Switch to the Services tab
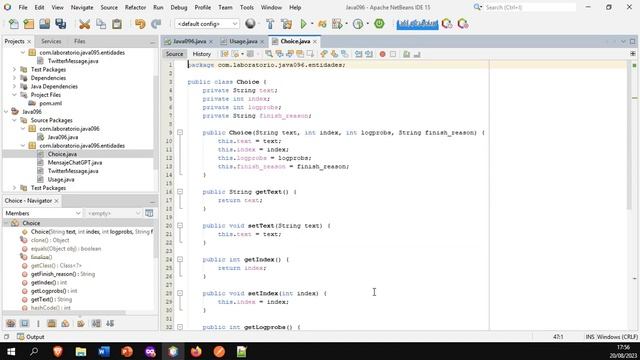640x360 pixels. pyautogui.click(x=51, y=41)
